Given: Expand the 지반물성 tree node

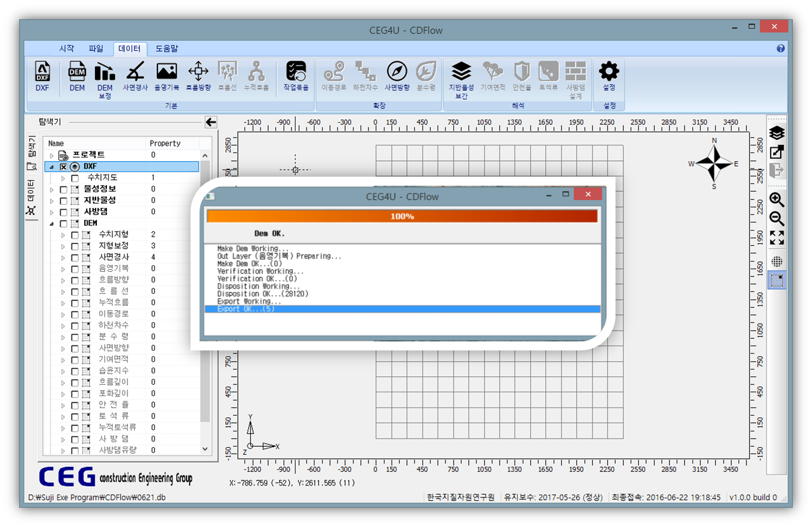Looking at the screenshot, I should pyautogui.click(x=52, y=201).
